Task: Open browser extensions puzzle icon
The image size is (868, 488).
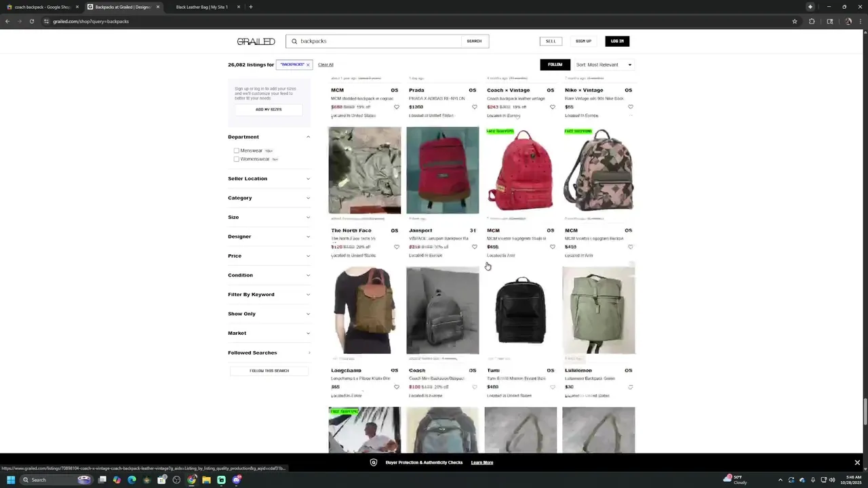Action: (812, 21)
